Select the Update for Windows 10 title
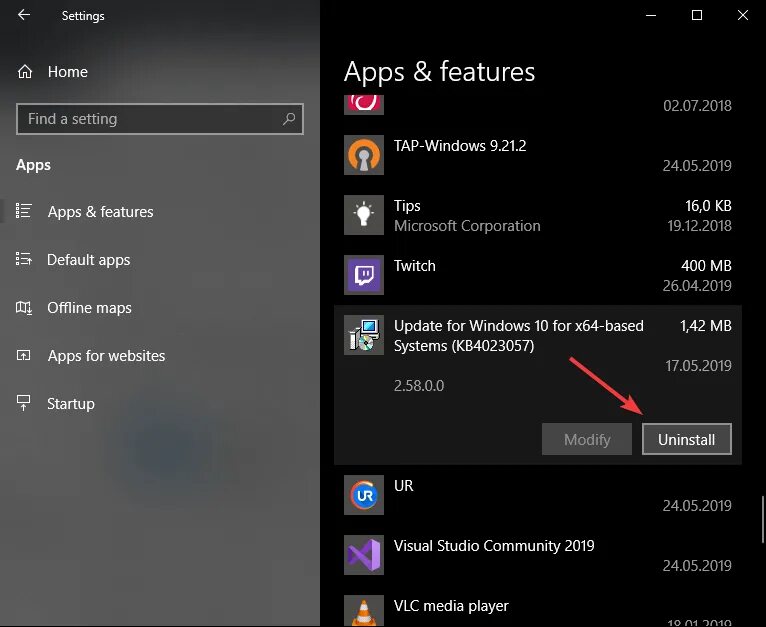This screenshot has height=627, width=766. pyautogui.click(x=518, y=336)
